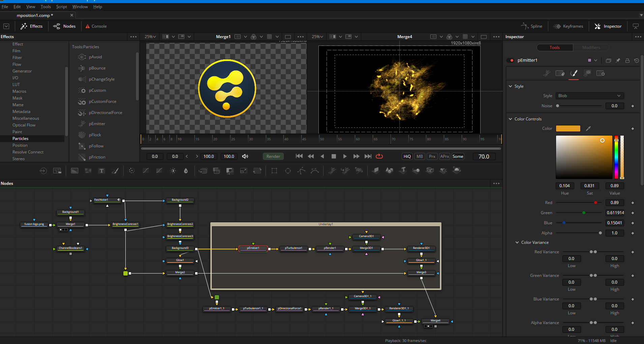Select the Paint brush tool in toolbar
The height and width of the screenshot is (344, 644).
tap(115, 171)
